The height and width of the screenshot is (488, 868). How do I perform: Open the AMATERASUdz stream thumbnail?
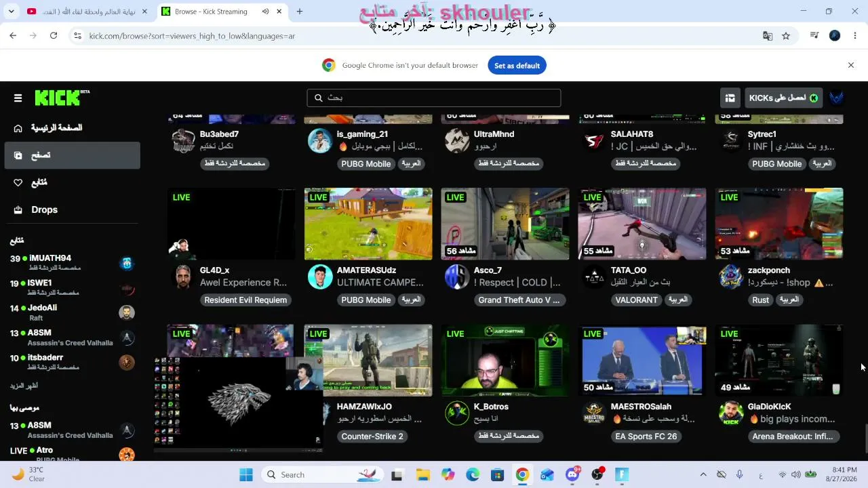tap(368, 224)
